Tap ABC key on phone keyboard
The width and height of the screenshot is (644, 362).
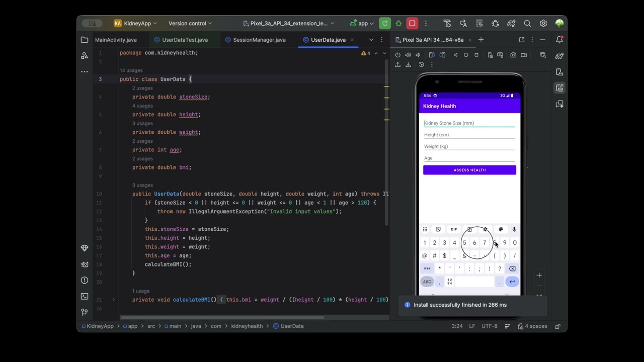point(427,282)
